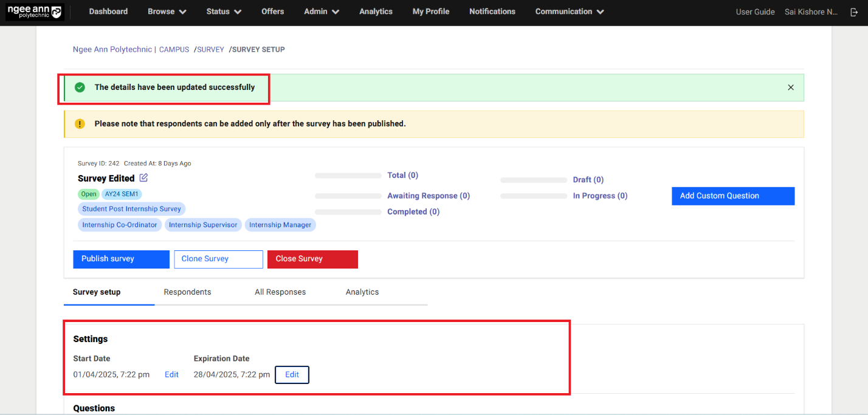
Task: Dismiss the green success notification banner
Action: click(x=791, y=87)
